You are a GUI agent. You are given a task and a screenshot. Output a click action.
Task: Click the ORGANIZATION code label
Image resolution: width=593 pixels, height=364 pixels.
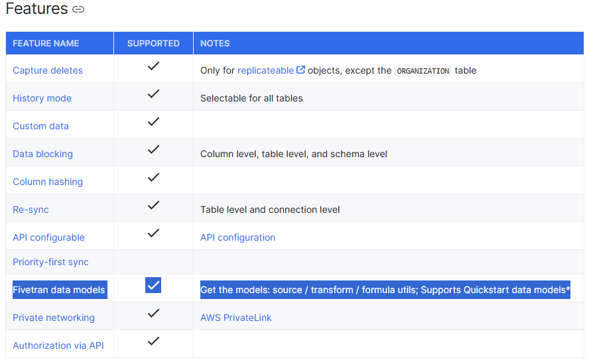click(423, 71)
